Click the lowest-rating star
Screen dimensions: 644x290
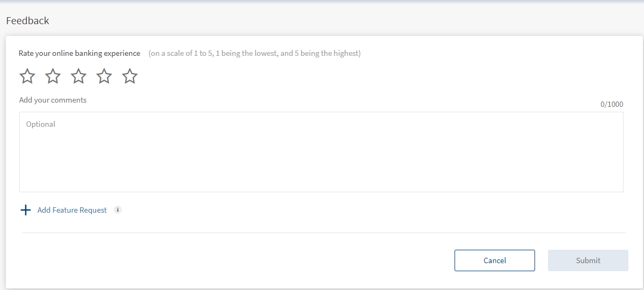[x=27, y=76]
